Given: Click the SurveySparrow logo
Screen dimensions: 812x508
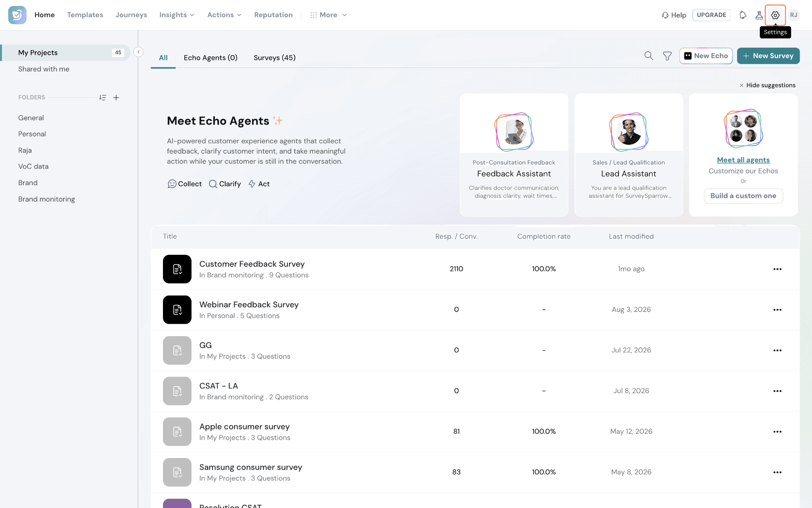Looking at the screenshot, I should pyautogui.click(x=17, y=15).
